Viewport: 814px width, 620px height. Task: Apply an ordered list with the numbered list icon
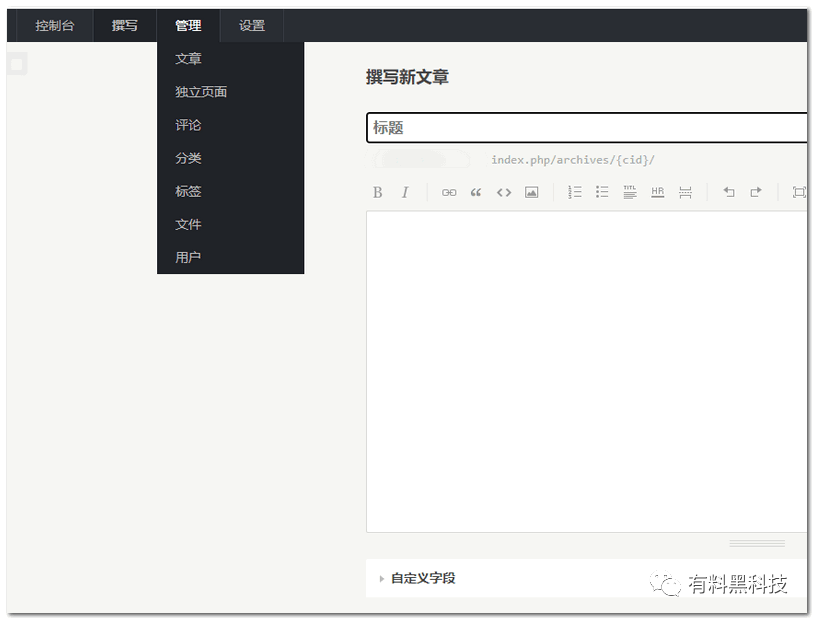pyautogui.click(x=575, y=192)
